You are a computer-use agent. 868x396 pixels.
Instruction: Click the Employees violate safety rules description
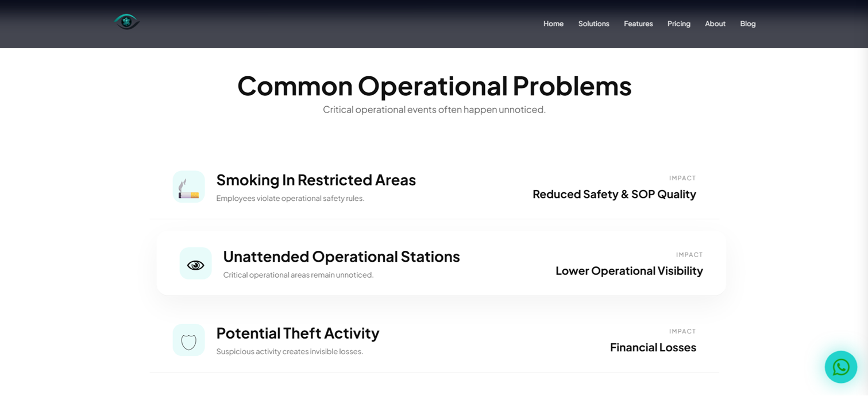(290, 199)
